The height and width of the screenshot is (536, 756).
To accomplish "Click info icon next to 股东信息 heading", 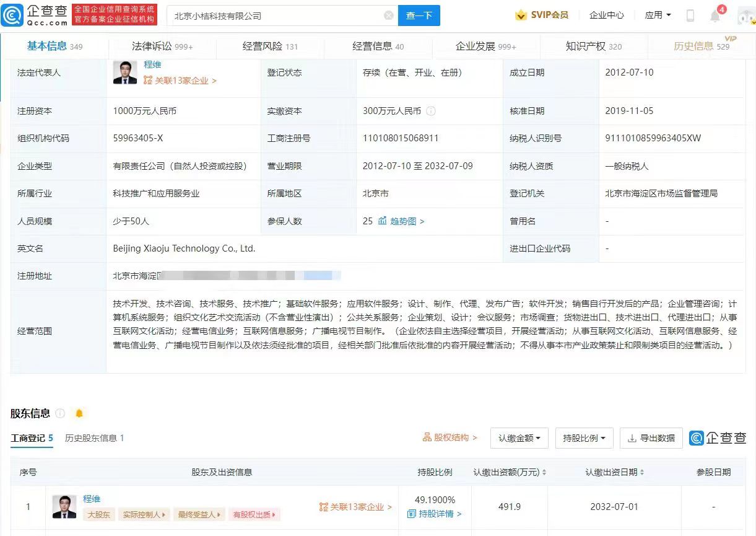I will 60,413.
